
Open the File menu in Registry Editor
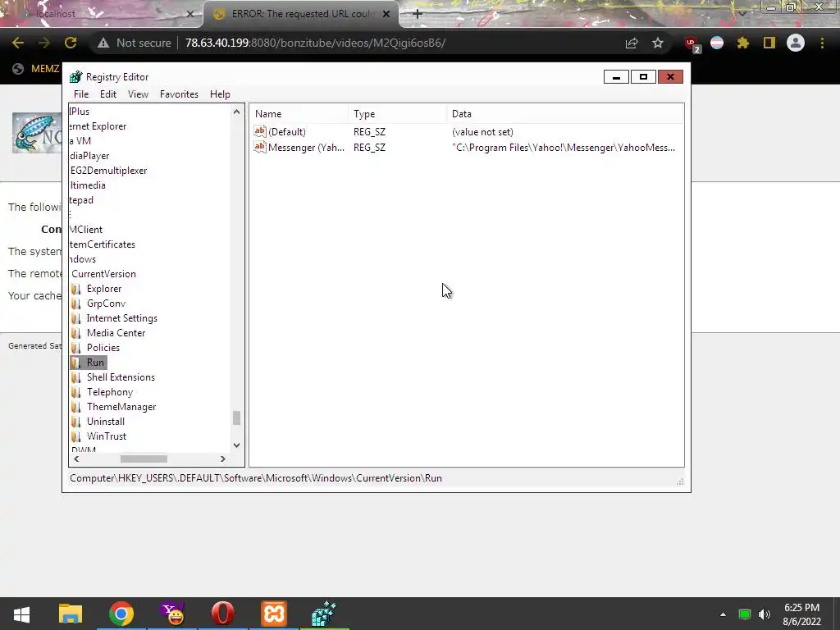click(81, 94)
